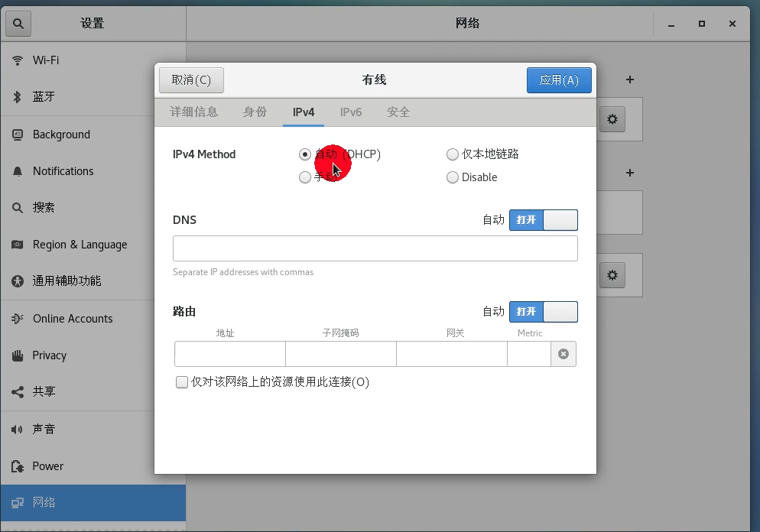Click the accessibility icon beside 通用辅助功能
The height and width of the screenshot is (532, 760).
[18, 281]
